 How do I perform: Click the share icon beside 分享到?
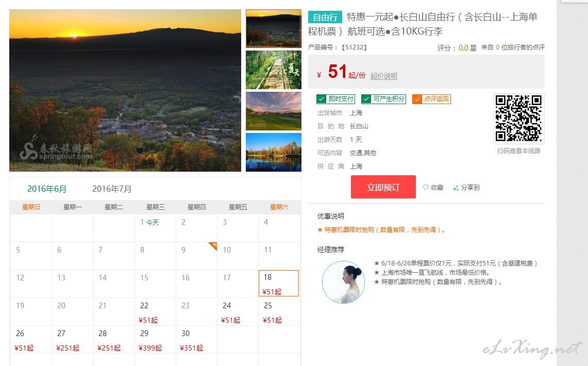point(456,188)
